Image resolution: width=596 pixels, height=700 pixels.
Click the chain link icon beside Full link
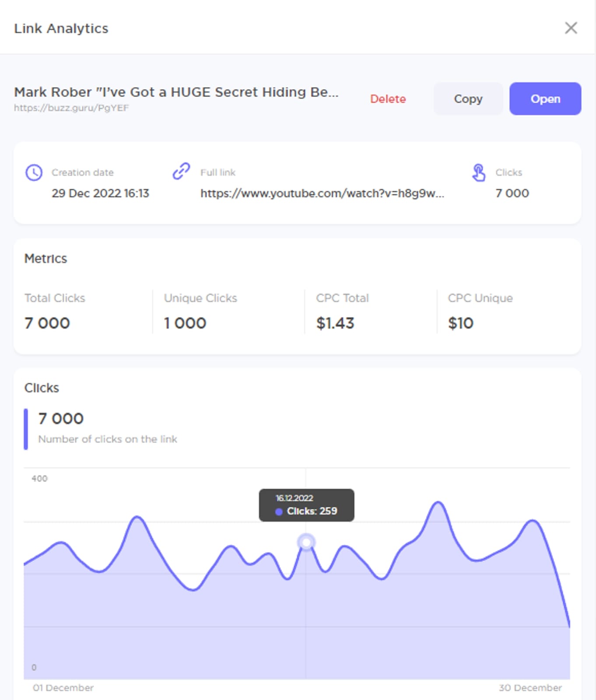pyautogui.click(x=181, y=171)
